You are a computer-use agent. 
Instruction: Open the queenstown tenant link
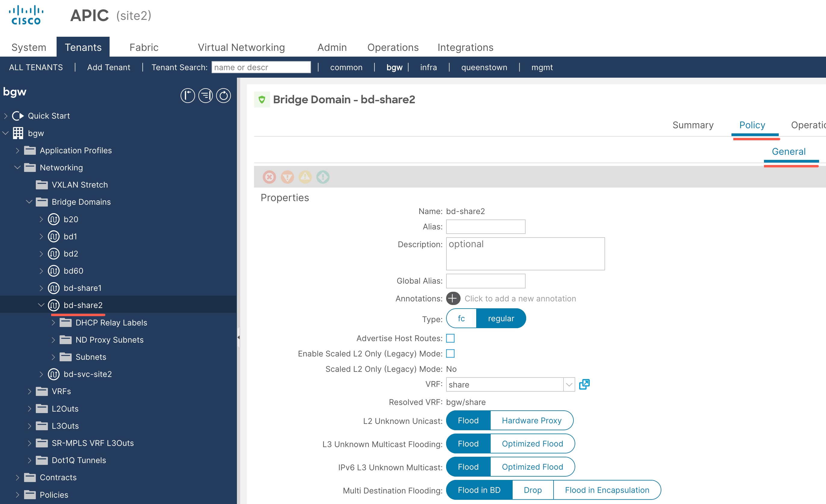click(x=484, y=67)
